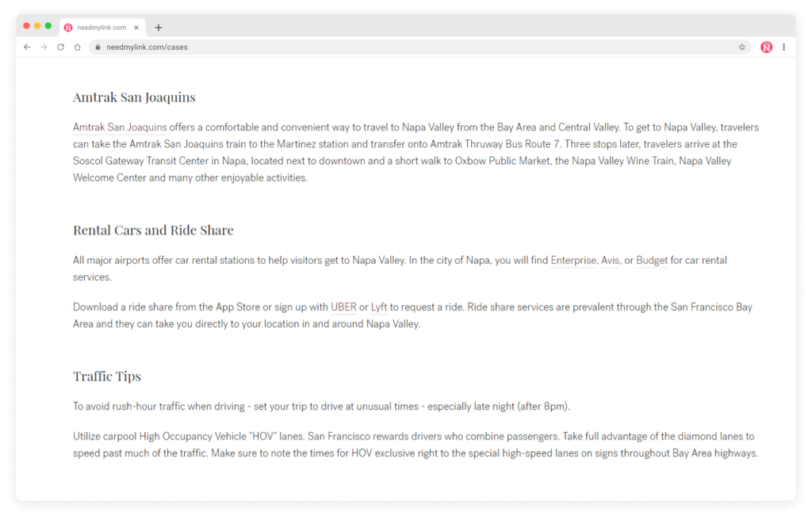Follow the Amtrak San Joaquins link
812x519 pixels.
119,127
